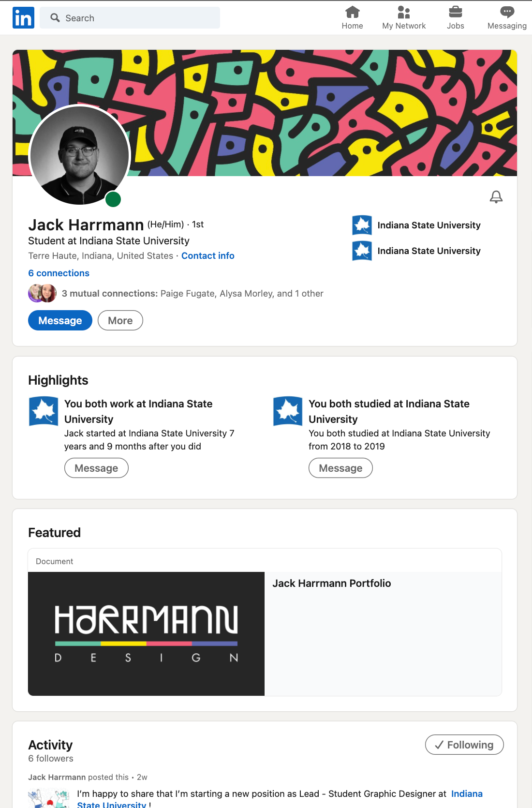Image resolution: width=532 pixels, height=808 pixels.
Task: Open the Harrmann Design portfolio thumbnail
Action: [x=146, y=634]
